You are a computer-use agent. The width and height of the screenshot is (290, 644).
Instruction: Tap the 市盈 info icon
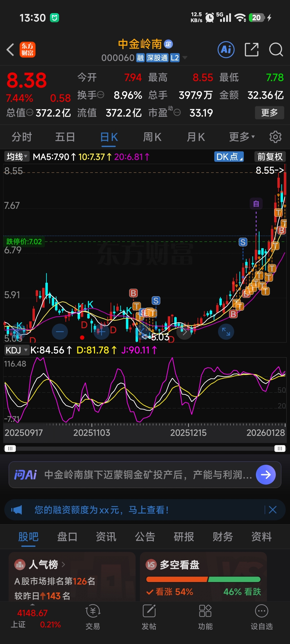pos(177,112)
